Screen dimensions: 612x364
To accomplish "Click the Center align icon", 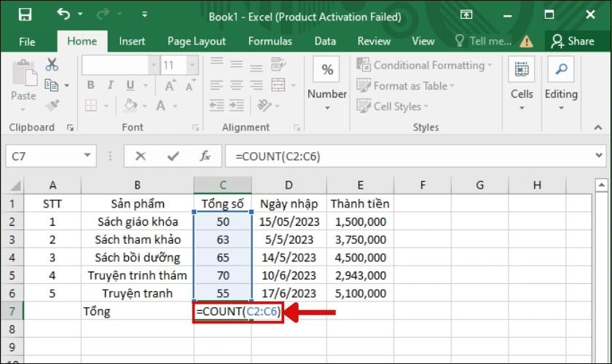I will point(236,85).
